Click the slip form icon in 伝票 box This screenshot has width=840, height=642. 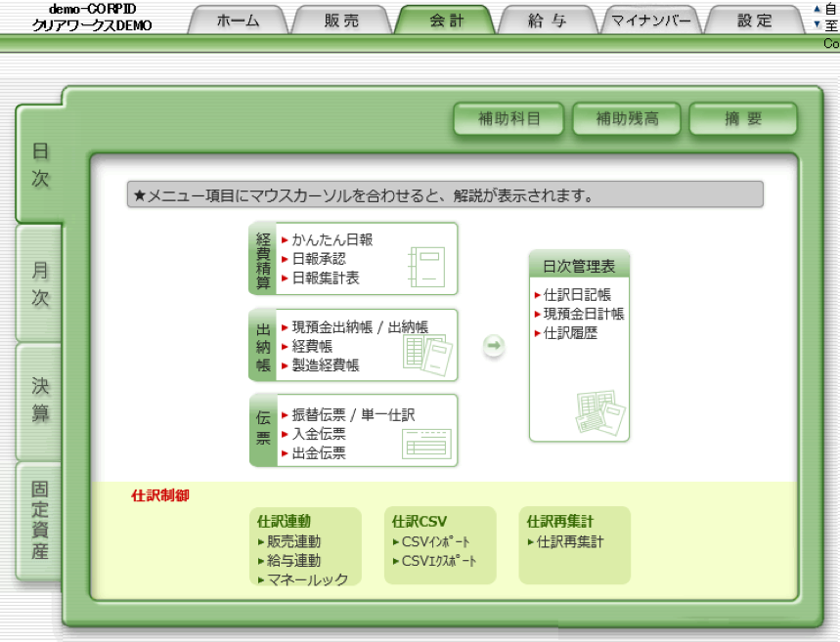pyautogui.click(x=426, y=444)
